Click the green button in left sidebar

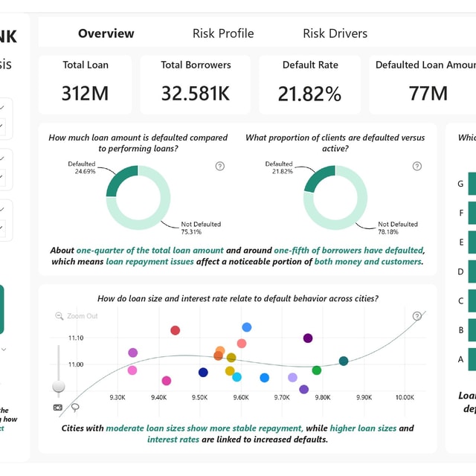(1, 309)
